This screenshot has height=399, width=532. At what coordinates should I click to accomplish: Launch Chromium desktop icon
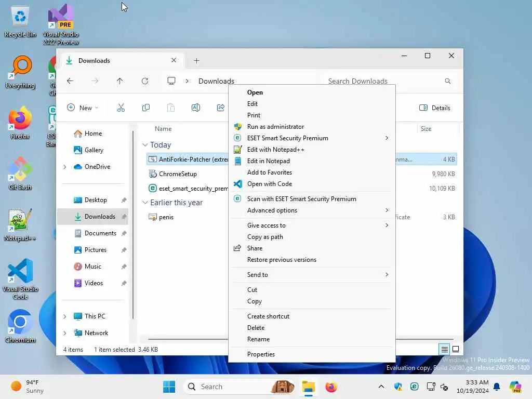20,327
